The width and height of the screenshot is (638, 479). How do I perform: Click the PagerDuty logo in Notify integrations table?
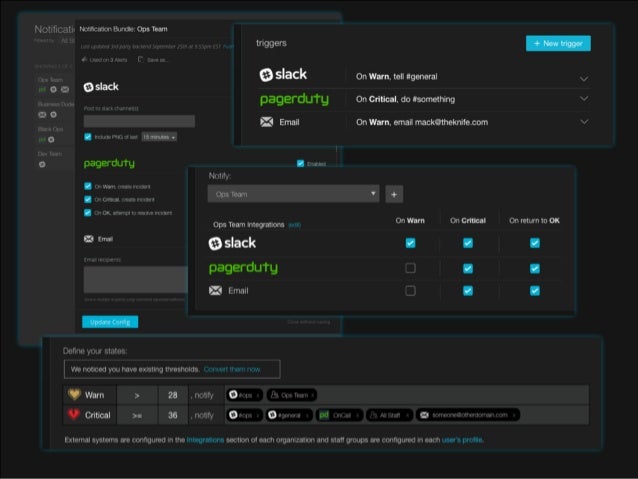click(243, 268)
